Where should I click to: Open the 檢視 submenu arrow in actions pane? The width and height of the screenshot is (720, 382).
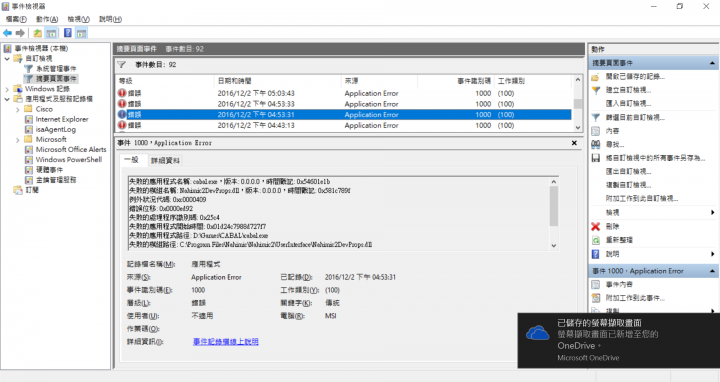[713, 213]
